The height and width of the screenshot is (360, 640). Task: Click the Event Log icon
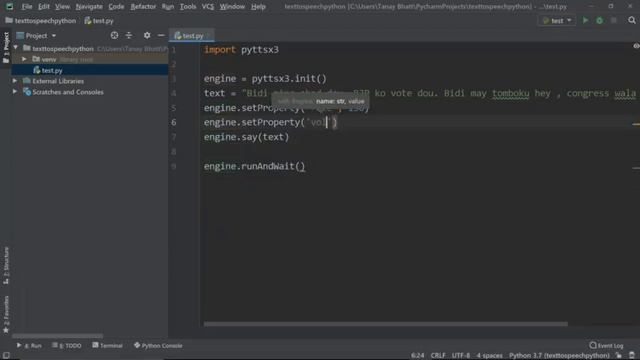coord(593,345)
